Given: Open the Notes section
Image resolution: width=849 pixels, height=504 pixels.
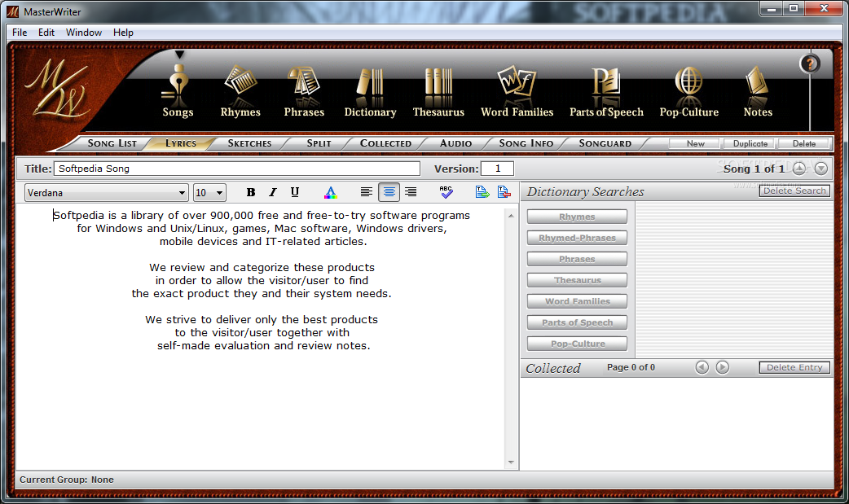Looking at the screenshot, I should coord(758,91).
